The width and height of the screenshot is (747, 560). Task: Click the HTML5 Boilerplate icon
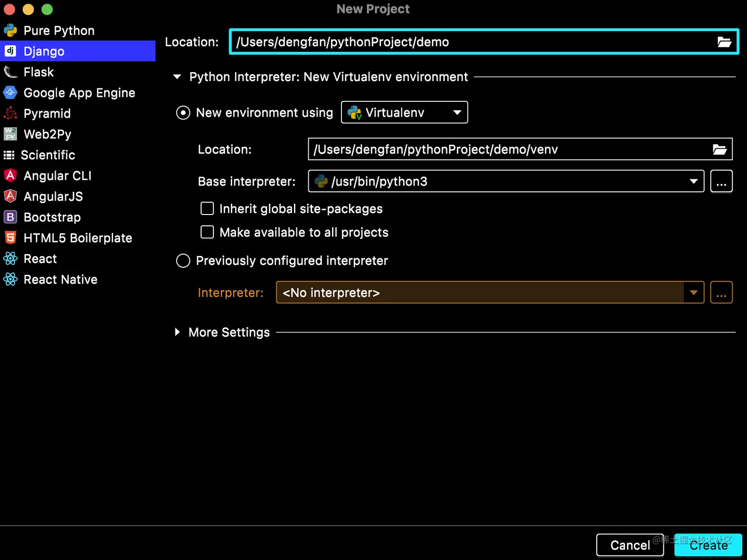click(10, 238)
